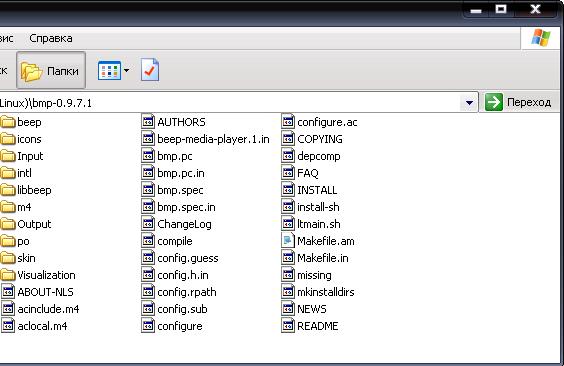The width and height of the screenshot is (564, 366).
Task: Select the file name depcomp
Action: [x=318, y=156]
